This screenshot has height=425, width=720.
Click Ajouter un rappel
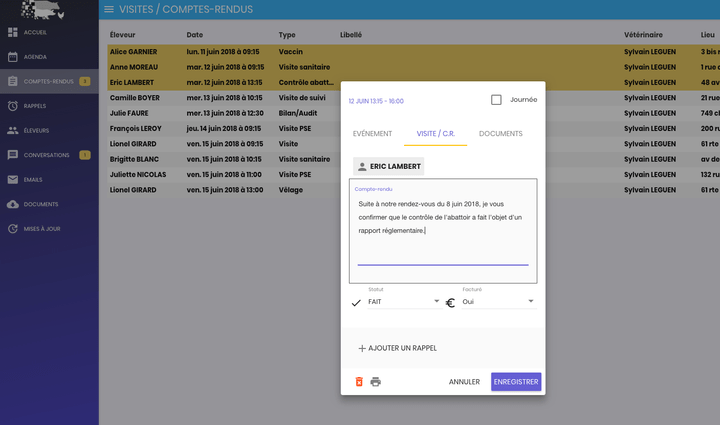click(398, 348)
